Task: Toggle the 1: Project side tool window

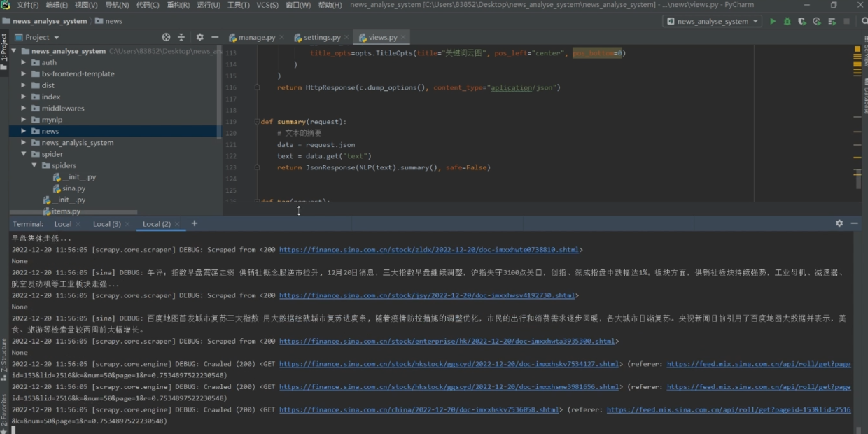Action: 4,48
